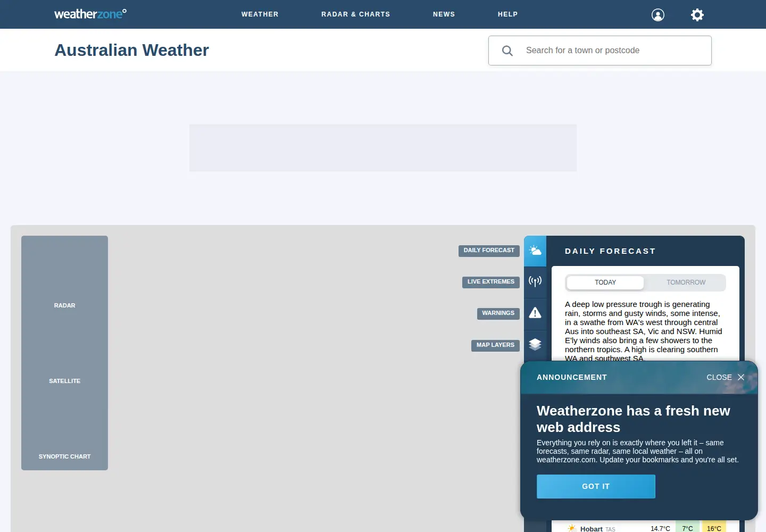Open the Weather menu
The height and width of the screenshot is (532, 766).
(260, 14)
